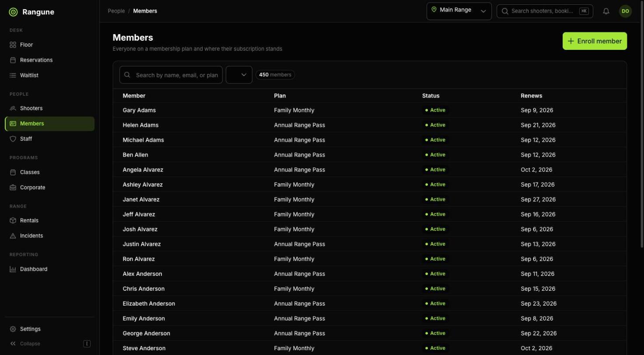Click the Rangune target logo icon

pyautogui.click(x=13, y=12)
